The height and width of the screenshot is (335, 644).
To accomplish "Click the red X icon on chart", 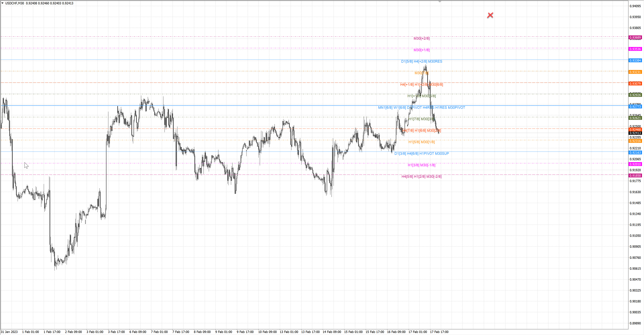I will pos(490,15).
